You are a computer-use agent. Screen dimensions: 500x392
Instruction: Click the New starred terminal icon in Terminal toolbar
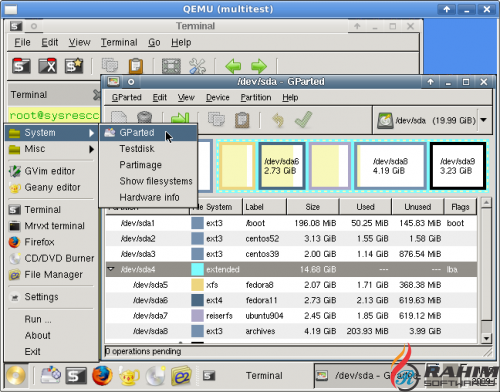pyautogui.click(x=74, y=66)
